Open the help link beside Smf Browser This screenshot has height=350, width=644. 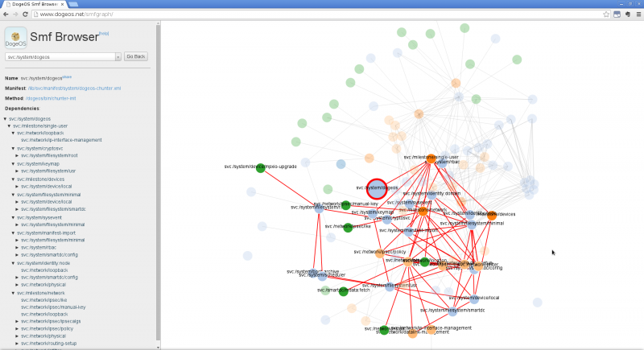104,34
